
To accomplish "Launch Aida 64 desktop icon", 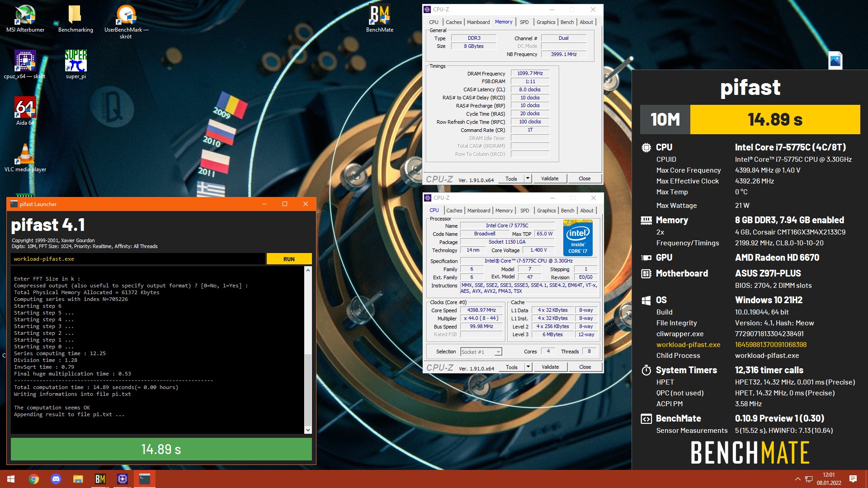I will click(x=25, y=111).
